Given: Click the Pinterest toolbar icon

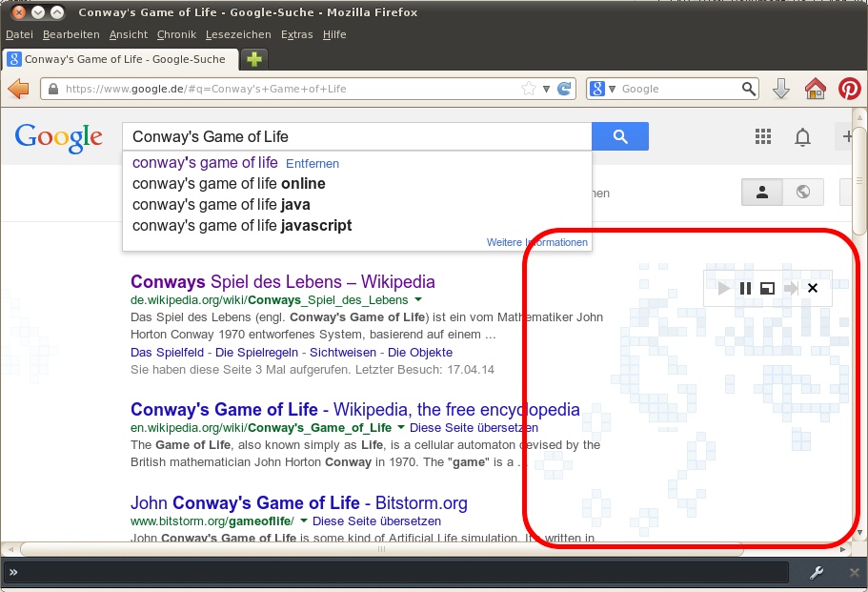Looking at the screenshot, I should click(849, 89).
